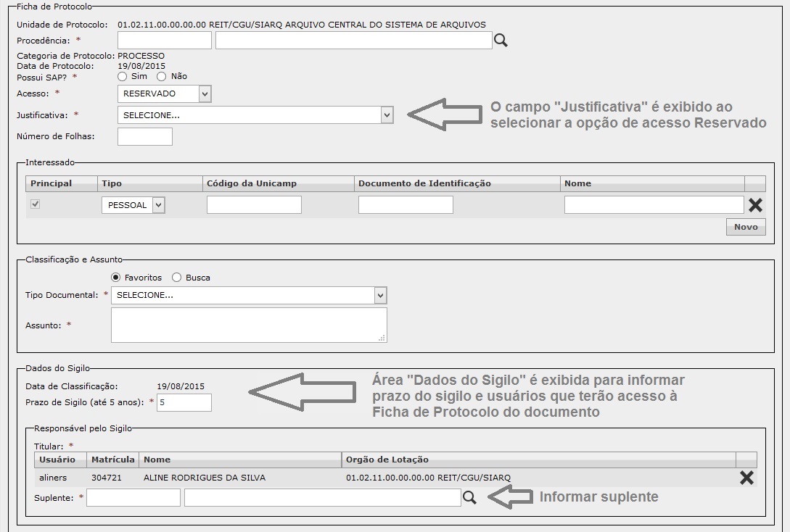Viewport: 790px width, 532px height.
Task: Open the Acesso dropdown showing RESERVADO
Action: (164, 93)
